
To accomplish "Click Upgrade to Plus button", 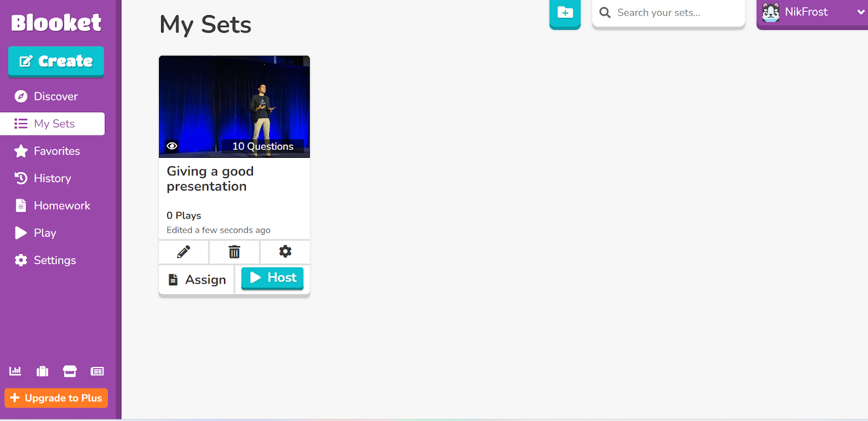I will tap(56, 398).
